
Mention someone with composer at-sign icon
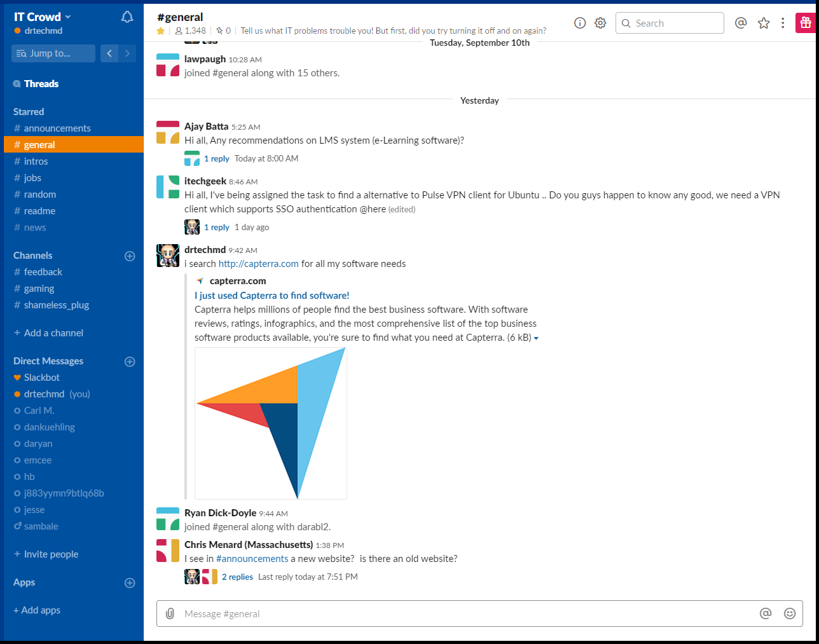click(766, 613)
